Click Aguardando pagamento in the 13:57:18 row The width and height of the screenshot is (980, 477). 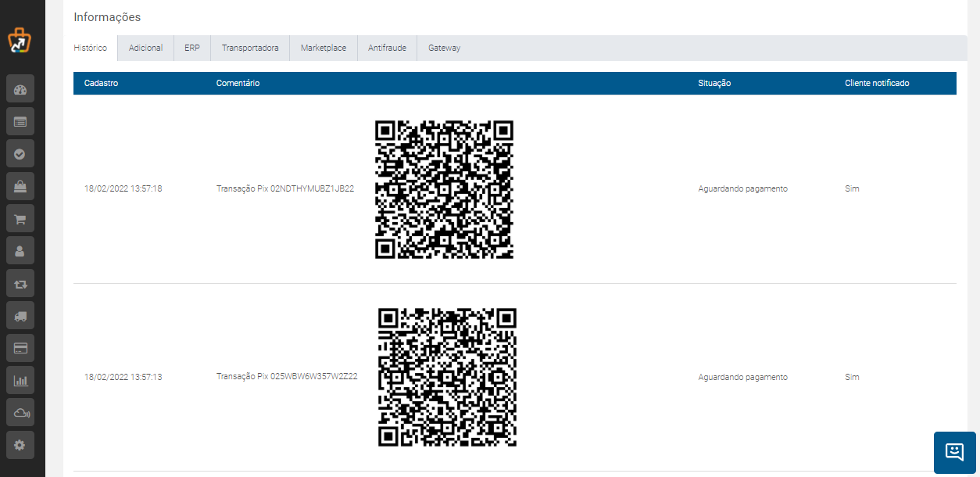coord(742,189)
